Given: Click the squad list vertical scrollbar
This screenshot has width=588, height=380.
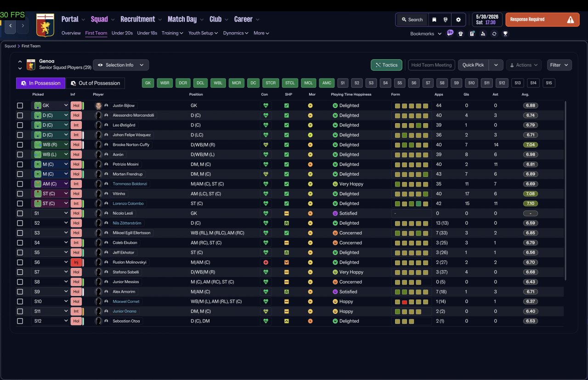Looking at the screenshot, I should [565, 191].
